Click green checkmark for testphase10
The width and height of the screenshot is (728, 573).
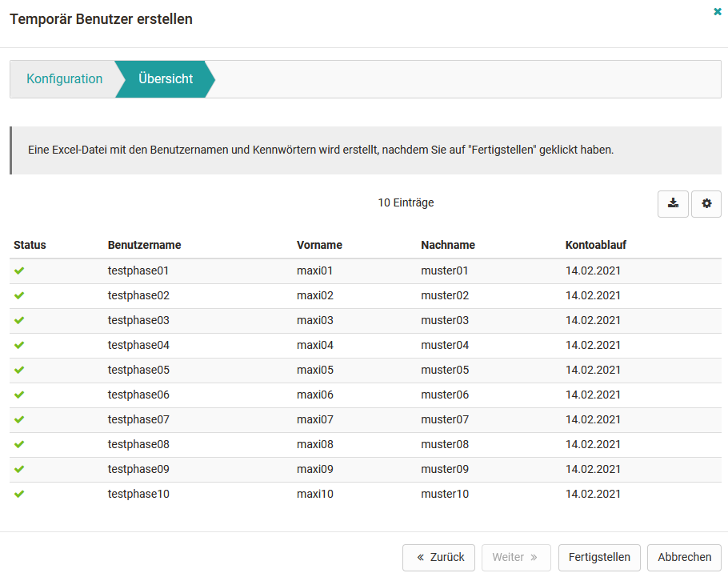click(19, 494)
